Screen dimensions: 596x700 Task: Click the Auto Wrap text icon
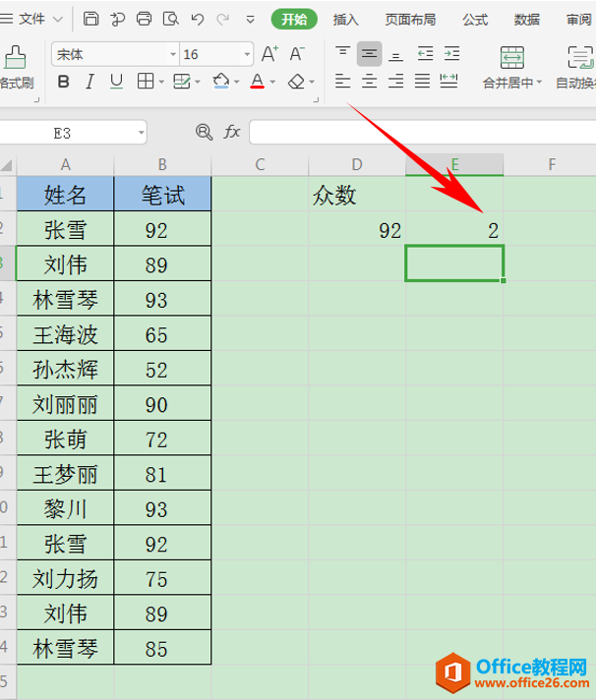tap(580, 58)
